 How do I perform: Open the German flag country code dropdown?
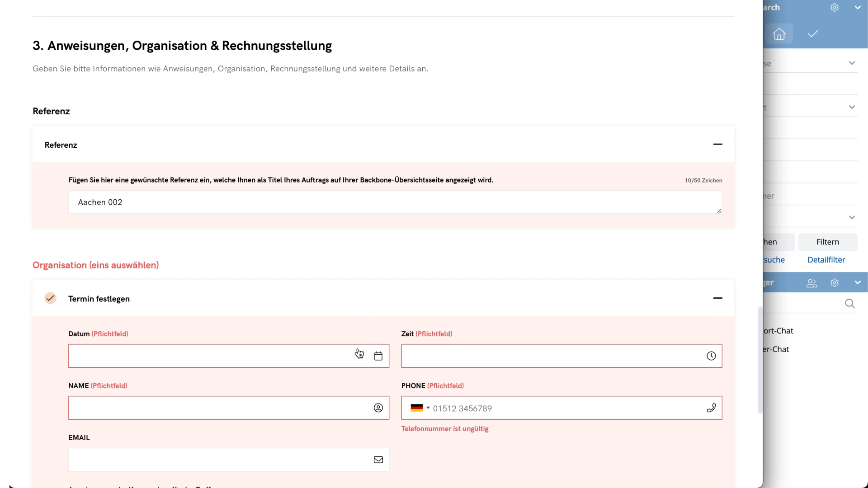[x=420, y=408]
